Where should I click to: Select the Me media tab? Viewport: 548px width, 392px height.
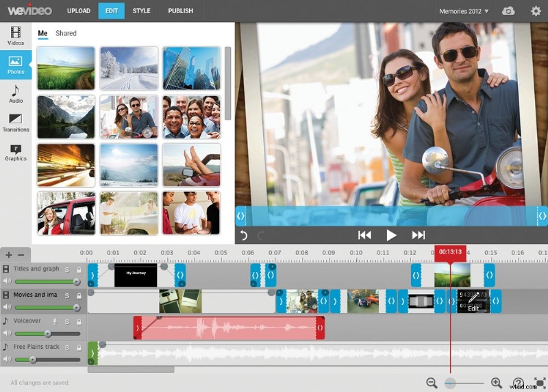tap(42, 33)
